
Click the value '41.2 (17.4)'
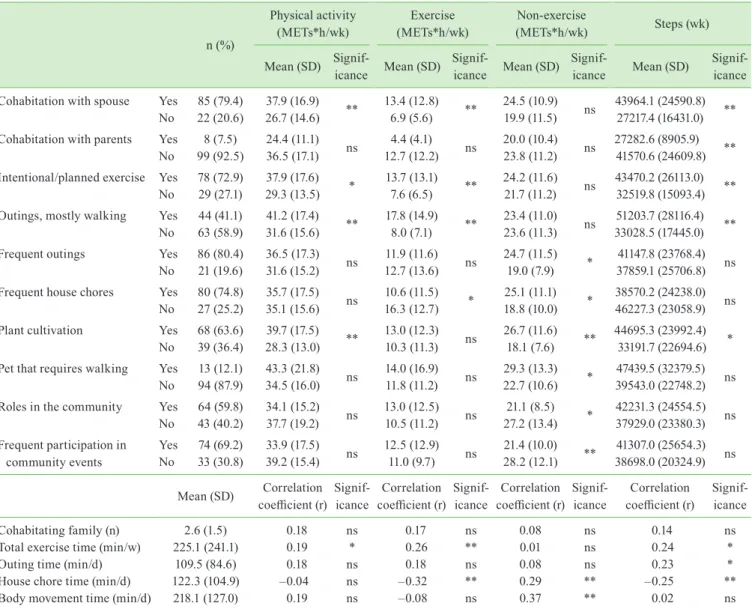coord(293,216)
